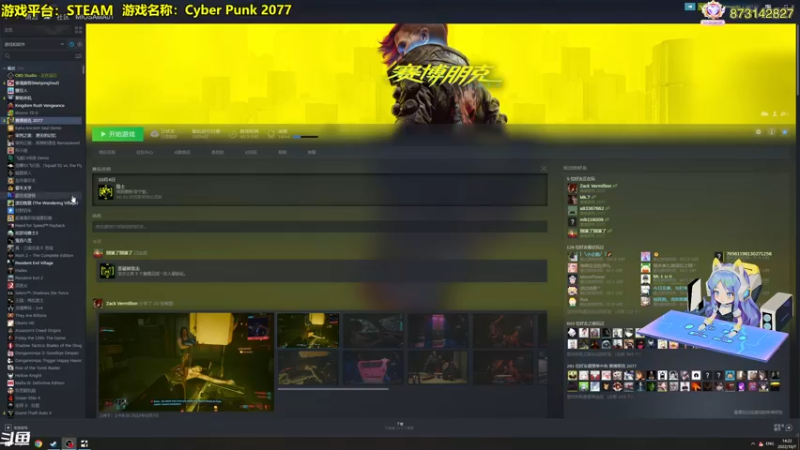The width and height of the screenshot is (800, 450).
Task: Click the achievement icon dated 10月4日
Action: click(x=106, y=192)
